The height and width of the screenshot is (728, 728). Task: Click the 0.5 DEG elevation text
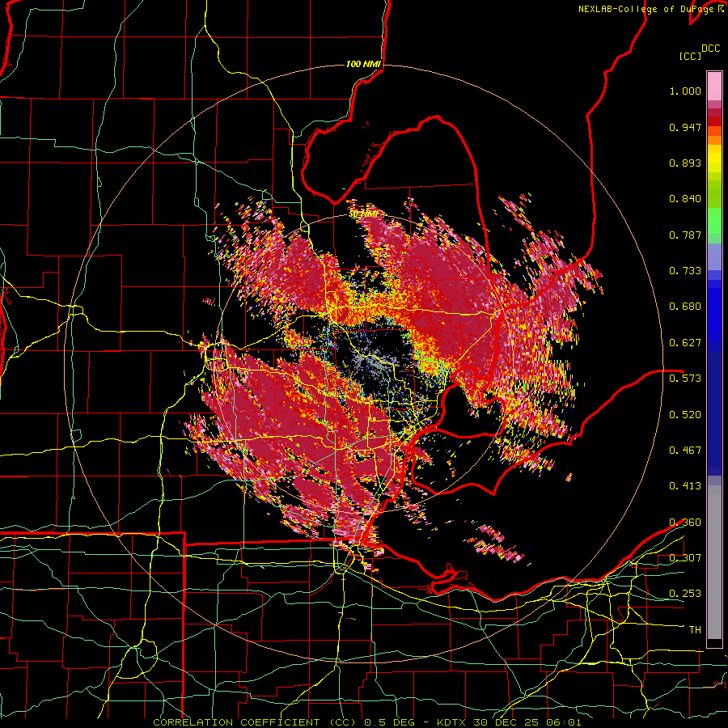click(389, 722)
